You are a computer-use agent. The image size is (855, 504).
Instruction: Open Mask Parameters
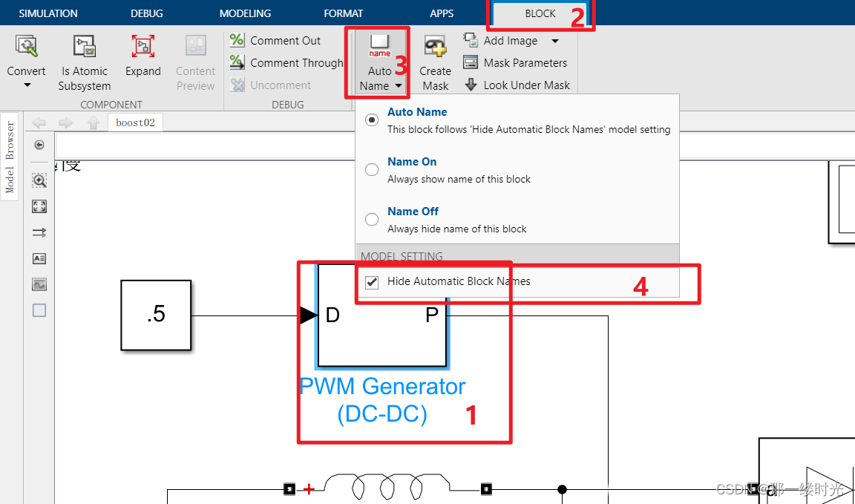515,63
